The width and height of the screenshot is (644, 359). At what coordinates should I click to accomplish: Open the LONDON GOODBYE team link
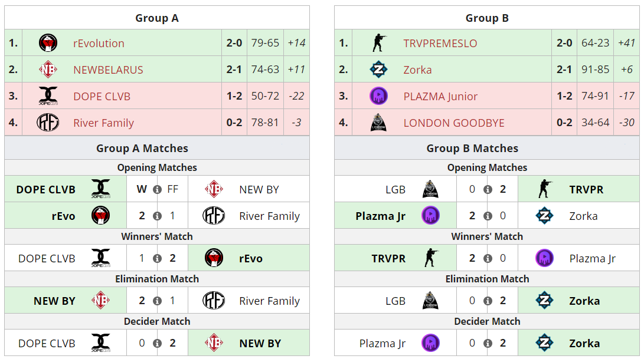[454, 123]
